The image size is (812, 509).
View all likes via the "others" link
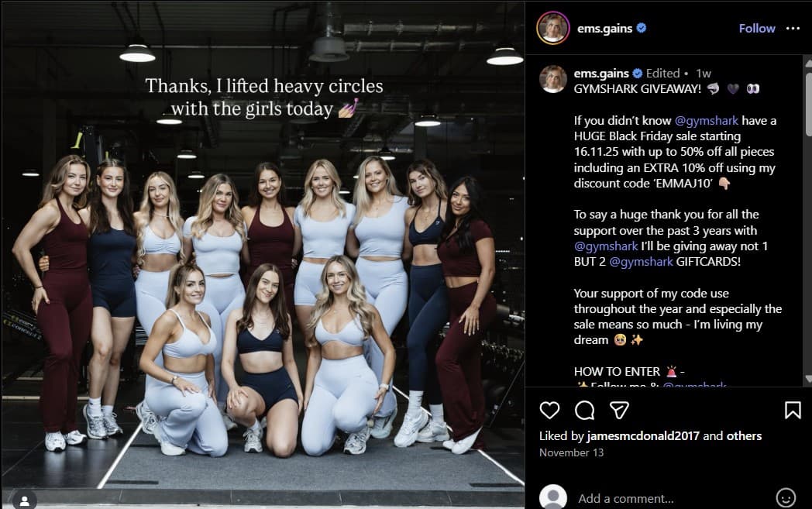745,436
